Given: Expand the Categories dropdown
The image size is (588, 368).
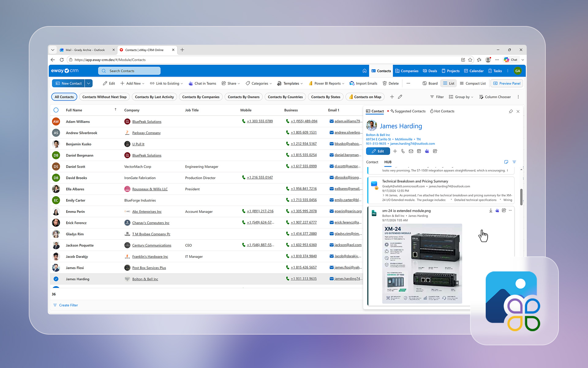Looking at the screenshot, I should (259, 83).
